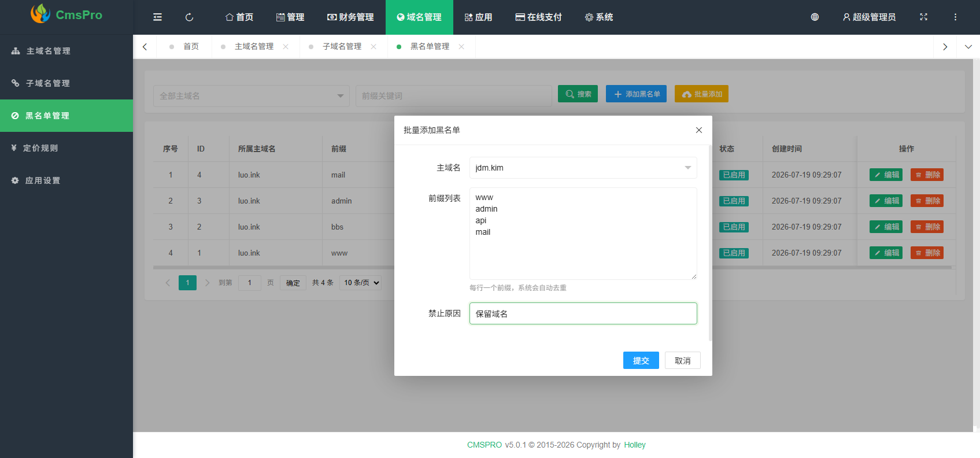Screen dimensions: 980x458
Task: Open the 管理 top menu
Action: coord(290,17)
